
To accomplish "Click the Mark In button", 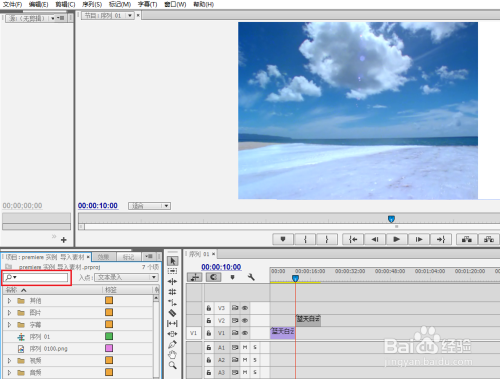I will (305, 239).
